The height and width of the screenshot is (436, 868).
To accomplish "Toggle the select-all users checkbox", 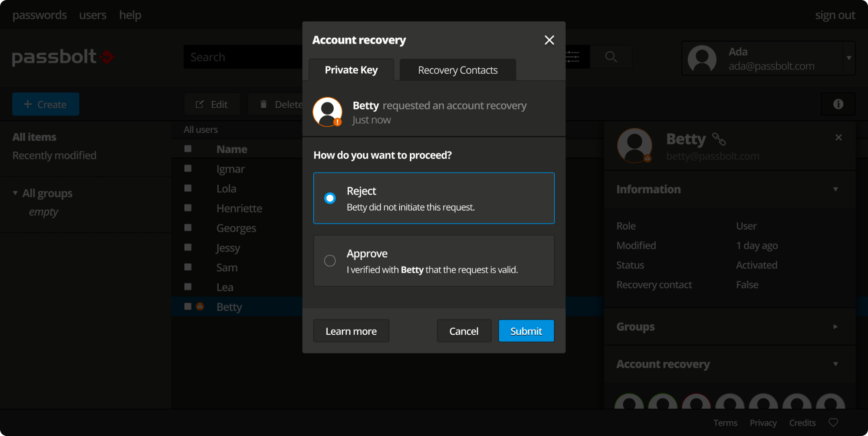I will 188,149.
